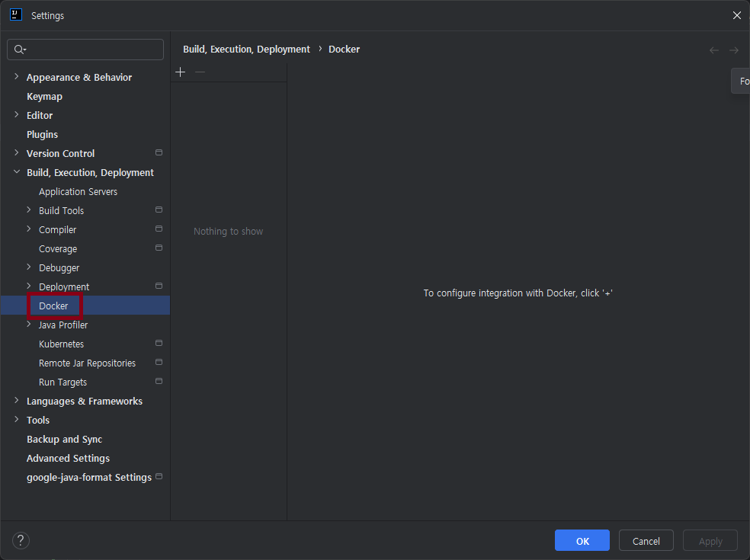This screenshot has width=750, height=560.
Task: Click the search magnifier icon
Action: coord(20,50)
